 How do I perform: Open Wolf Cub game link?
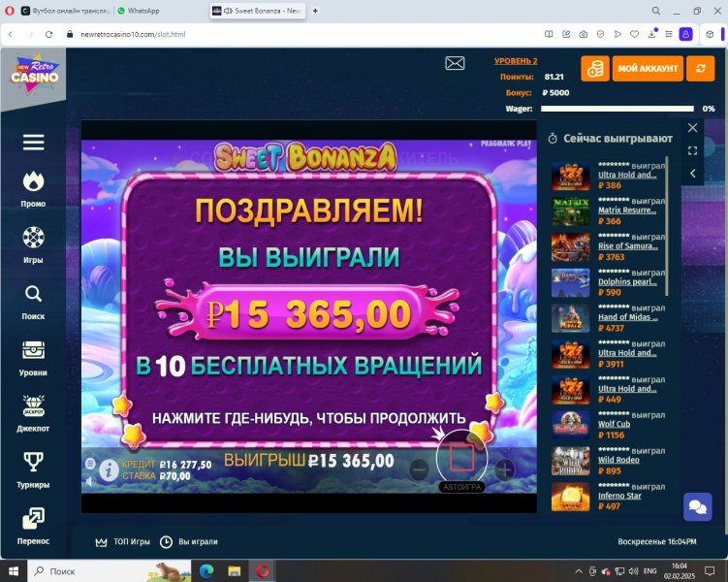tap(614, 424)
